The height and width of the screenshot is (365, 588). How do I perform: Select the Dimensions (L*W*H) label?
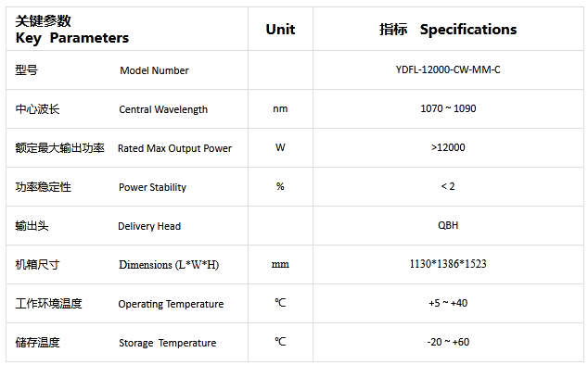169,265
